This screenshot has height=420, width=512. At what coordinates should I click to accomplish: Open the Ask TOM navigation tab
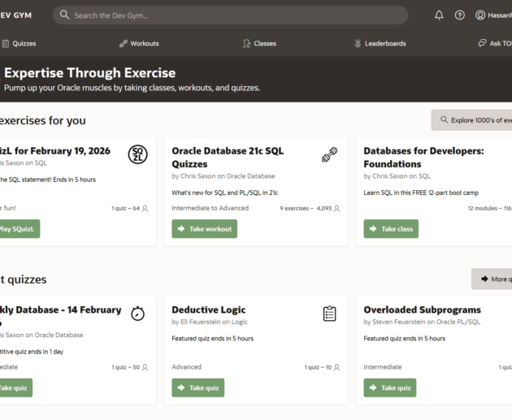tap(495, 43)
